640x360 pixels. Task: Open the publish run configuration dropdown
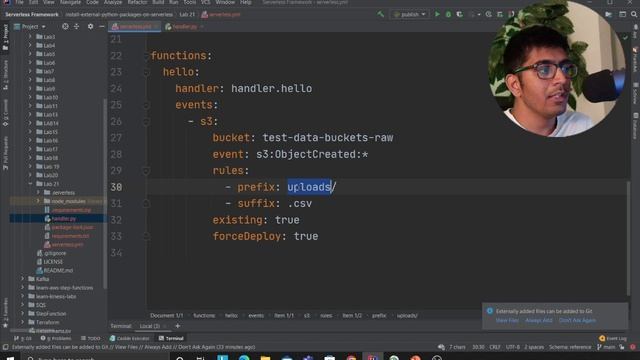[409, 14]
